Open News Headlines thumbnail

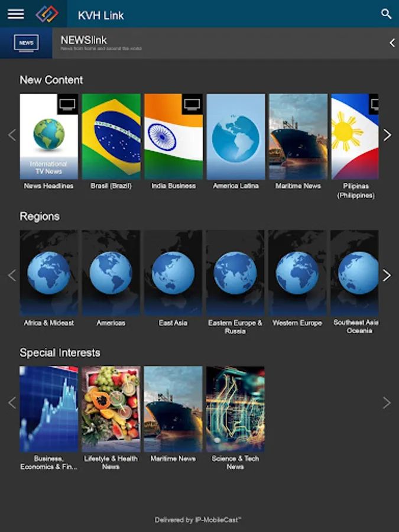49,137
